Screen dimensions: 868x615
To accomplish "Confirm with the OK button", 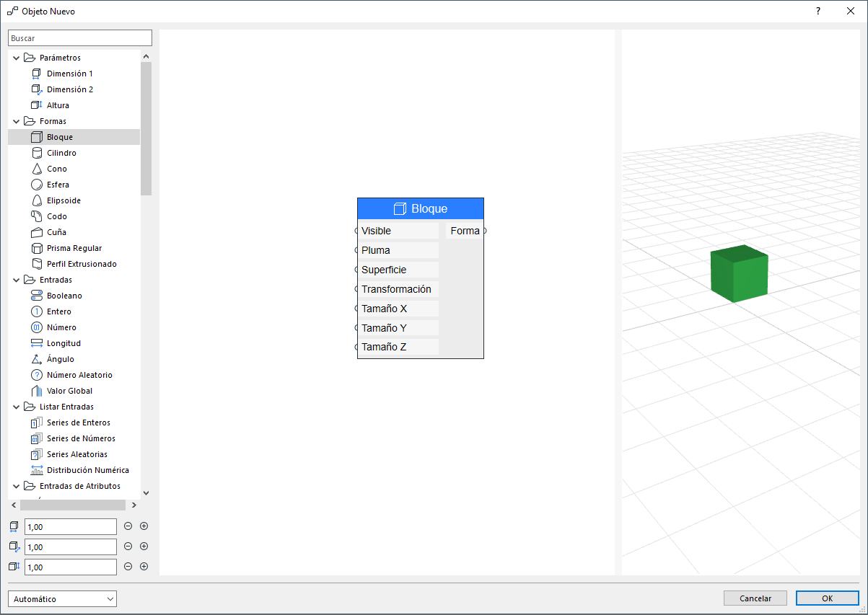I will (827, 598).
